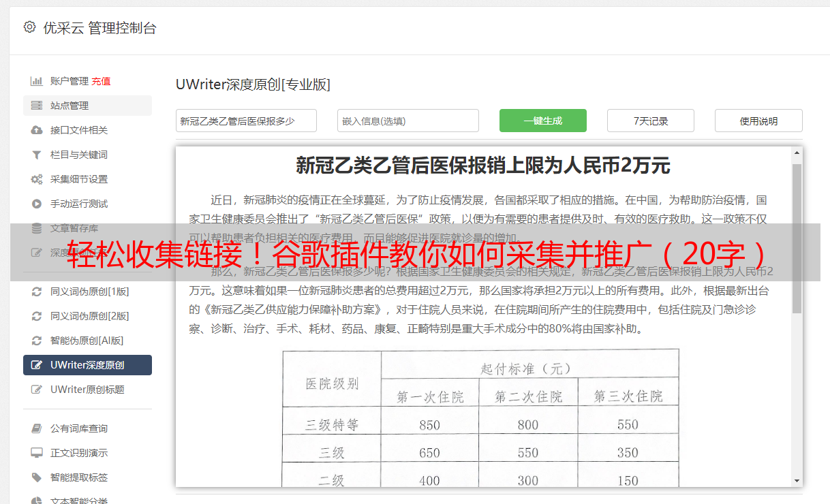Viewport: 830px width, 504px height.
Task: Click the gear icon beside 优采云 管理控制台
Action: coord(29,27)
